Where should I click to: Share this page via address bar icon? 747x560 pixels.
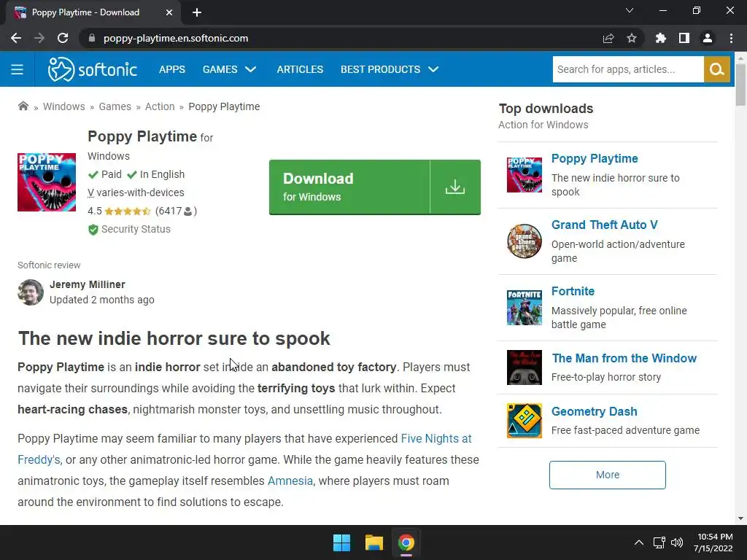coord(608,38)
